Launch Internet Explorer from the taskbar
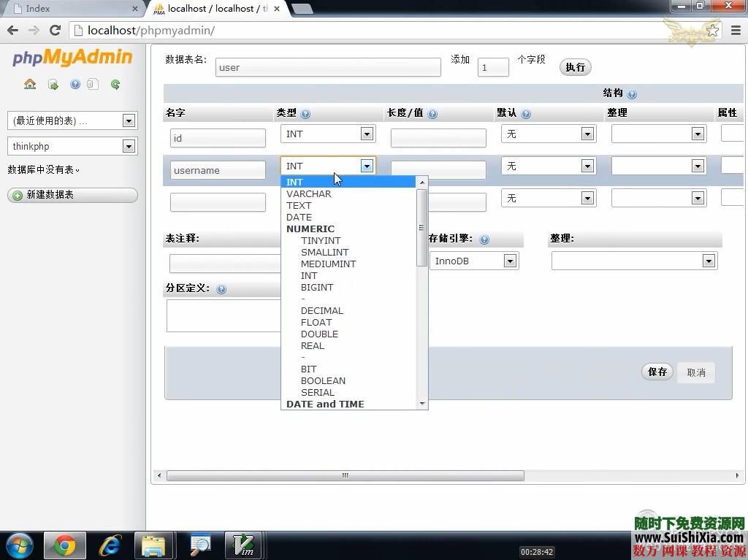The width and height of the screenshot is (748, 560). pyautogui.click(x=110, y=545)
